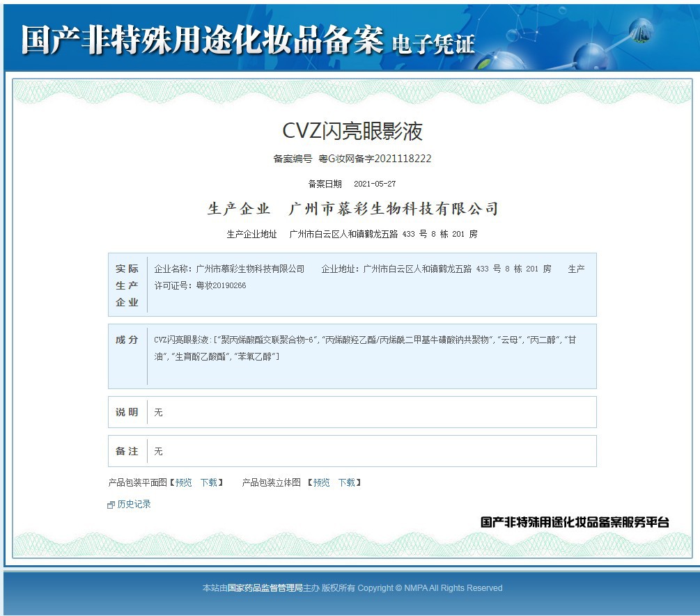Click the 产品包装立体图 label

[x=272, y=482]
